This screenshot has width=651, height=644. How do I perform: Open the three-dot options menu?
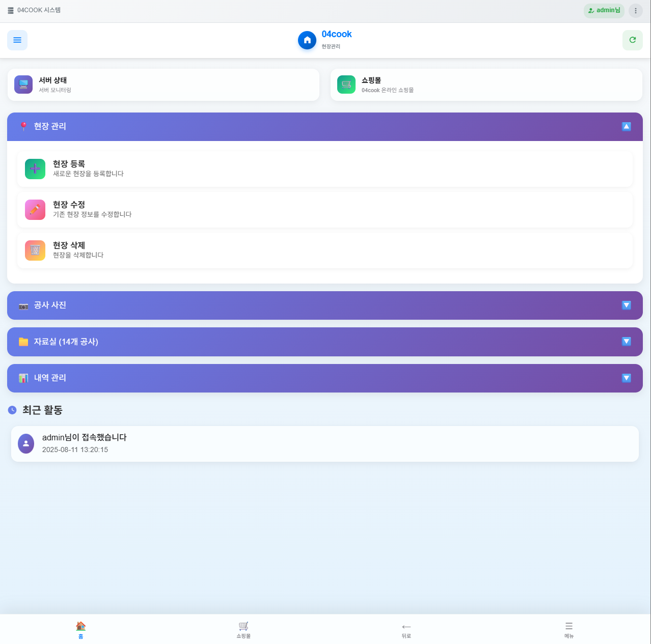(x=636, y=11)
